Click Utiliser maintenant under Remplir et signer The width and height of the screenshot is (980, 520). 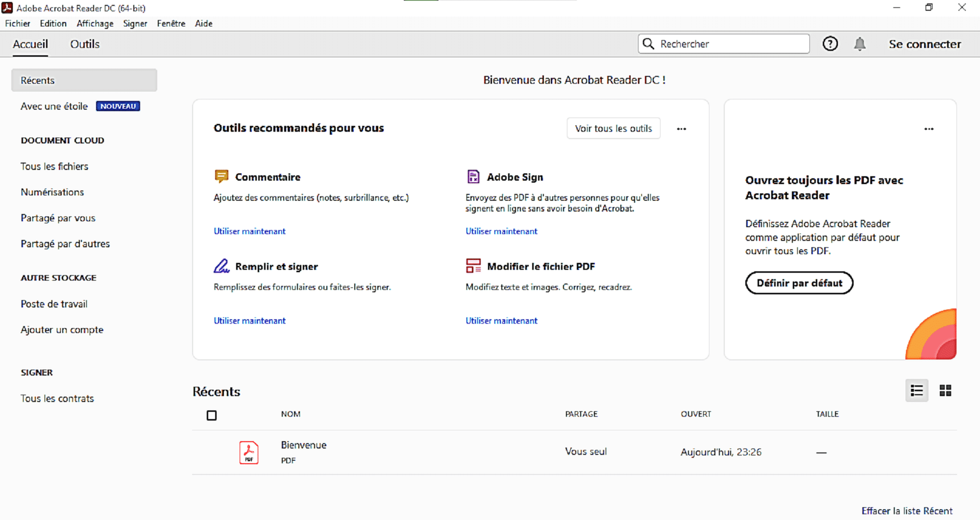249,321
